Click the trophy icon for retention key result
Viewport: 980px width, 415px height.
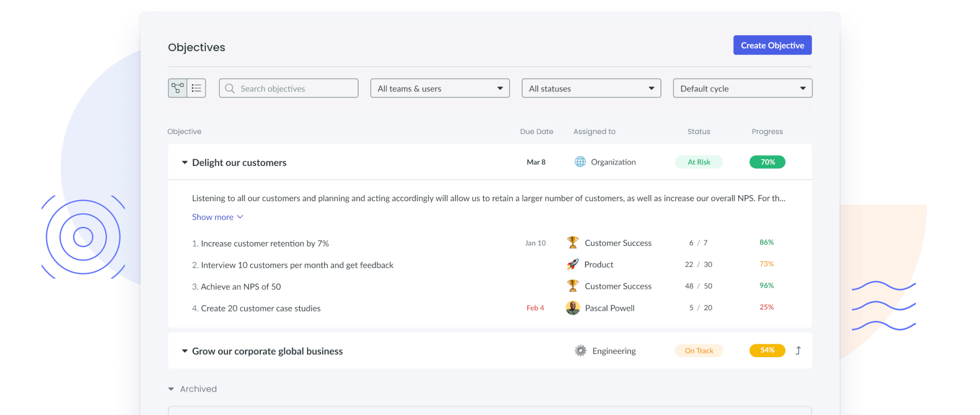(573, 243)
